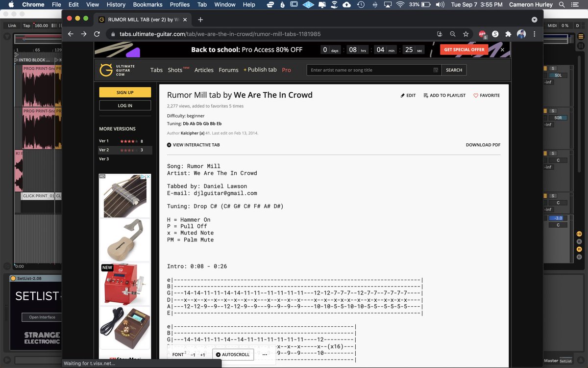This screenshot has width=588, height=368.
Task: Click the zoom magnifier icon in the address bar
Action: point(453,34)
